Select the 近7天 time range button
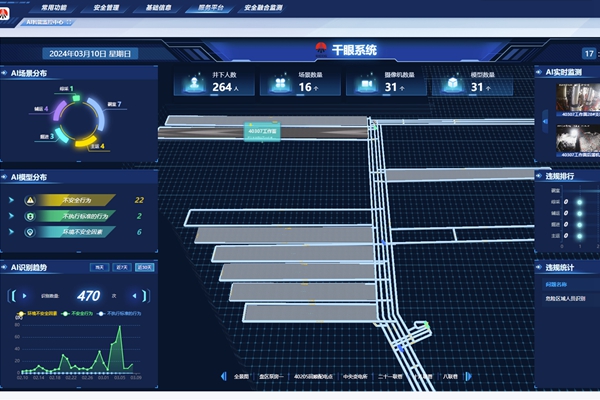The width and height of the screenshot is (600, 400). click(122, 268)
